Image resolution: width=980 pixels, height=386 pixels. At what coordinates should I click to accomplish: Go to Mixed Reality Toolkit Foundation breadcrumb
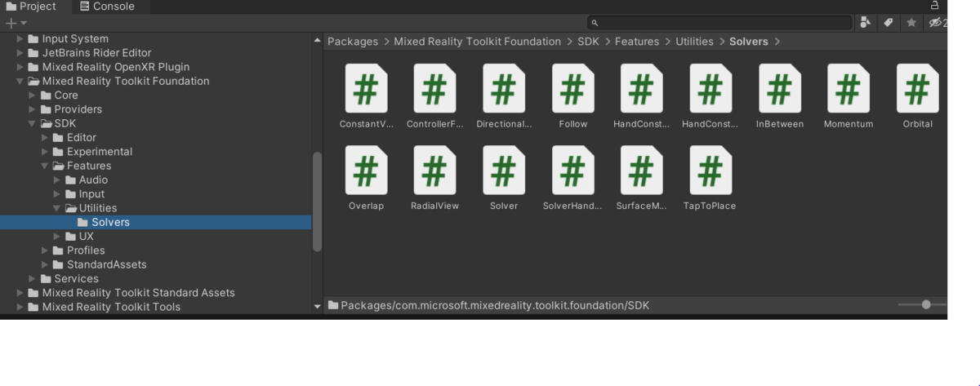477,42
